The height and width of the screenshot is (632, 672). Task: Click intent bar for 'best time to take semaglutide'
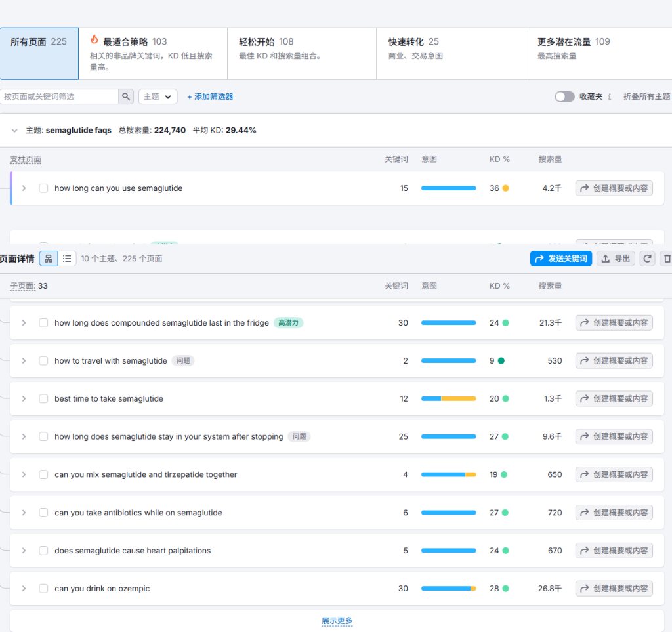click(448, 398)
